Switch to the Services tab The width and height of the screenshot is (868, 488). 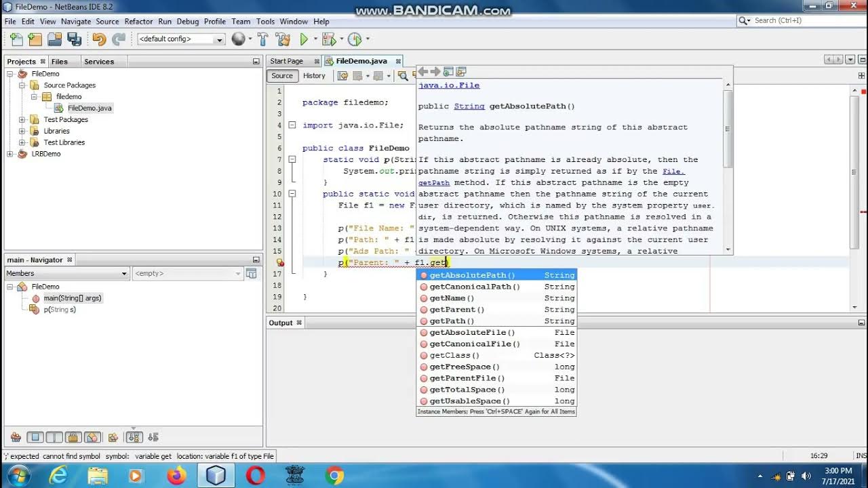coord(99,62)
